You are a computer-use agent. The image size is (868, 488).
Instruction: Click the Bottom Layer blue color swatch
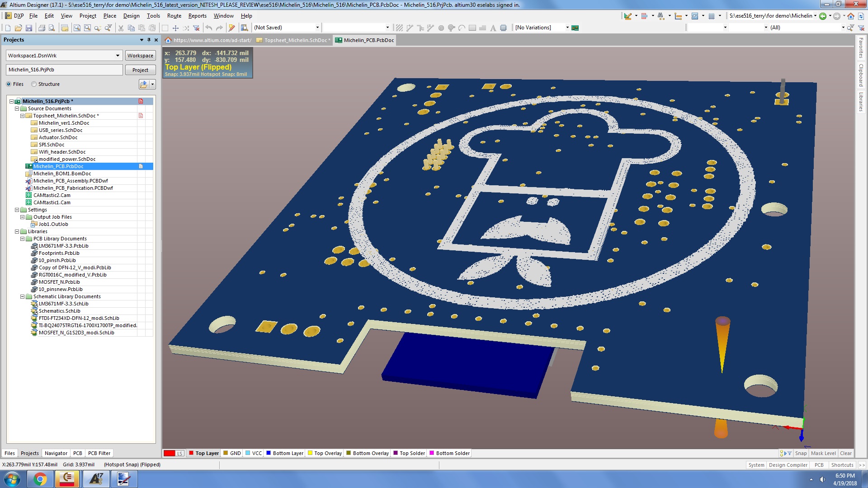point(269,453)
